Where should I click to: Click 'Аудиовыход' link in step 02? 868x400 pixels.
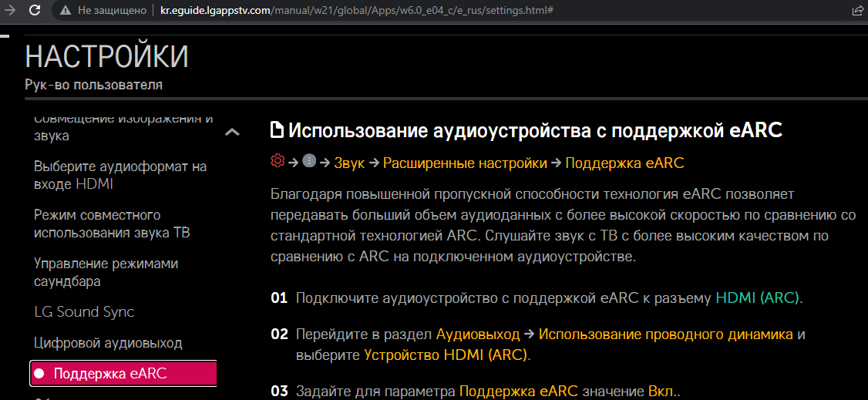478,334
